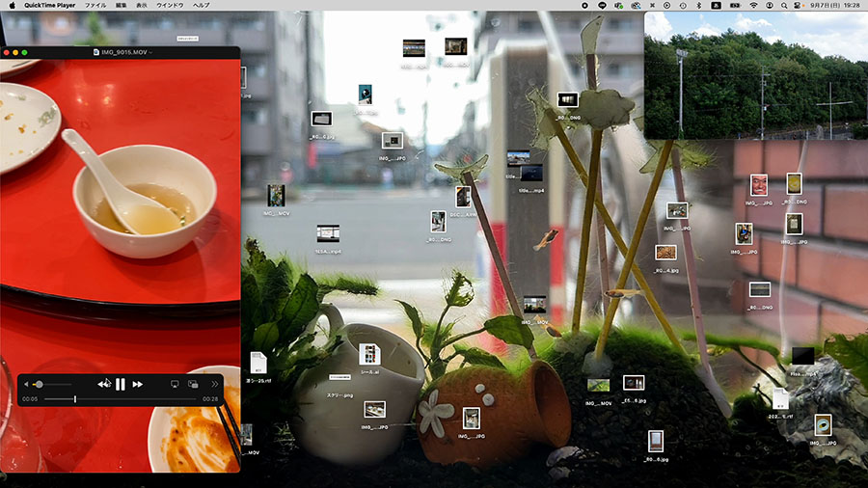Pause the video playback
Viewport: 868px width, 488px height.
(x=121, y=384)
